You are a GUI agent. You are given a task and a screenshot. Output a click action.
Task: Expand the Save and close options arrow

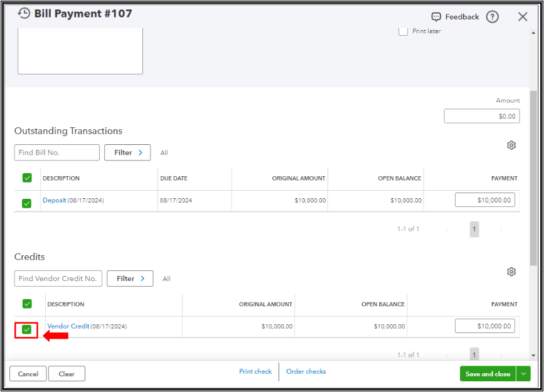[523, 373]
